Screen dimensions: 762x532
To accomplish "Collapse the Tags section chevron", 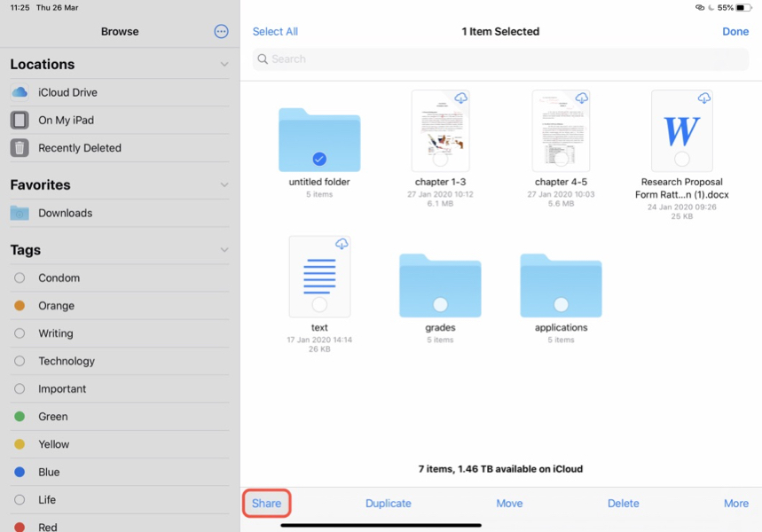I will 224,250.
